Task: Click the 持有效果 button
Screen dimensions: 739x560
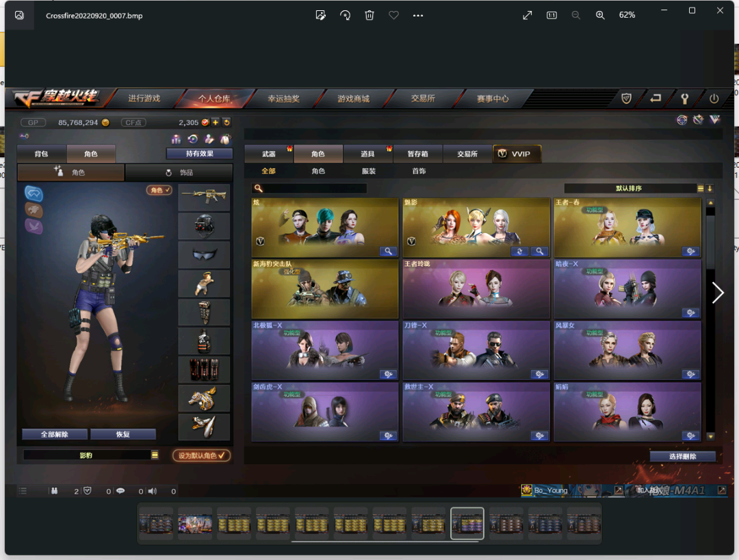Action: click(x=200, y=154)
